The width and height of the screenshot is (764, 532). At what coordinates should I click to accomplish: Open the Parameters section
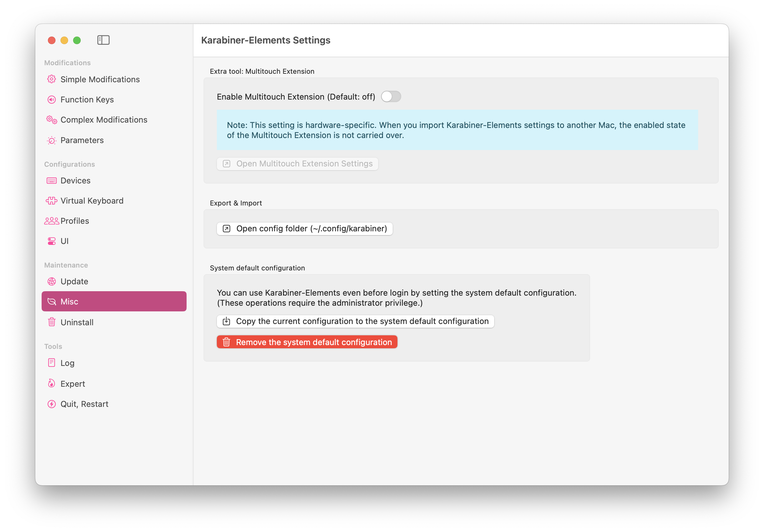point(82,140)
